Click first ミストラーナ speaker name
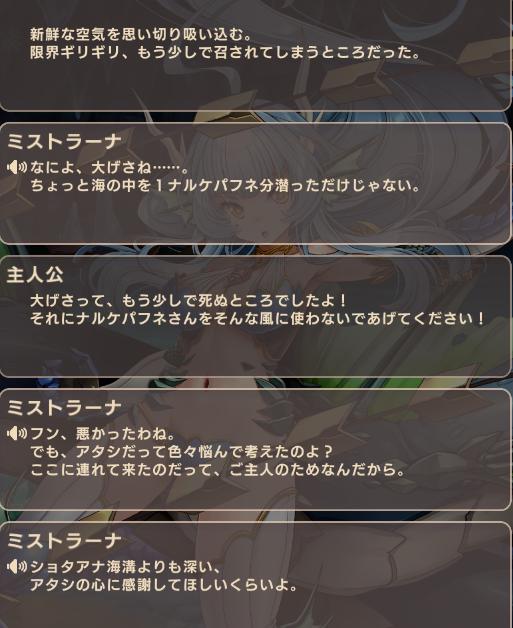513x628 pixels. (64, 142)
